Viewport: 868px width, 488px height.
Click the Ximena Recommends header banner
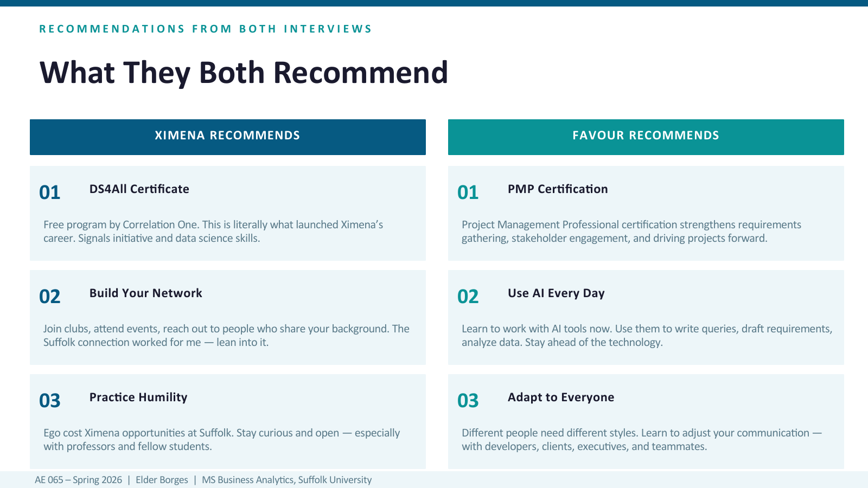click(x=228, y=137)
